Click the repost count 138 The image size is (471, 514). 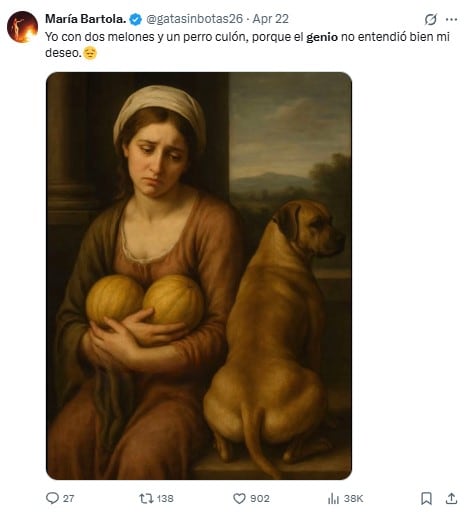point(165,498)
